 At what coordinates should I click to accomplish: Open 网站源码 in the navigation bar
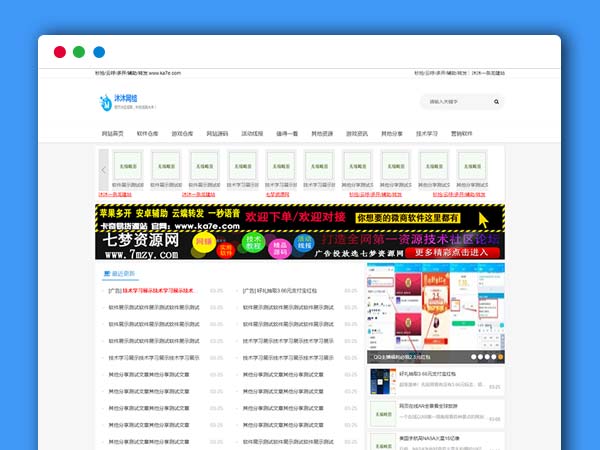point(217,134)
